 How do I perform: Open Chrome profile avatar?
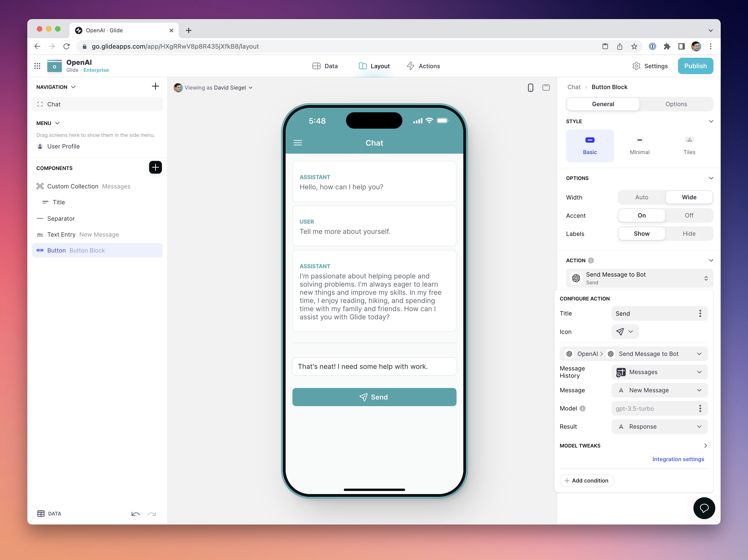pos(695,46)
